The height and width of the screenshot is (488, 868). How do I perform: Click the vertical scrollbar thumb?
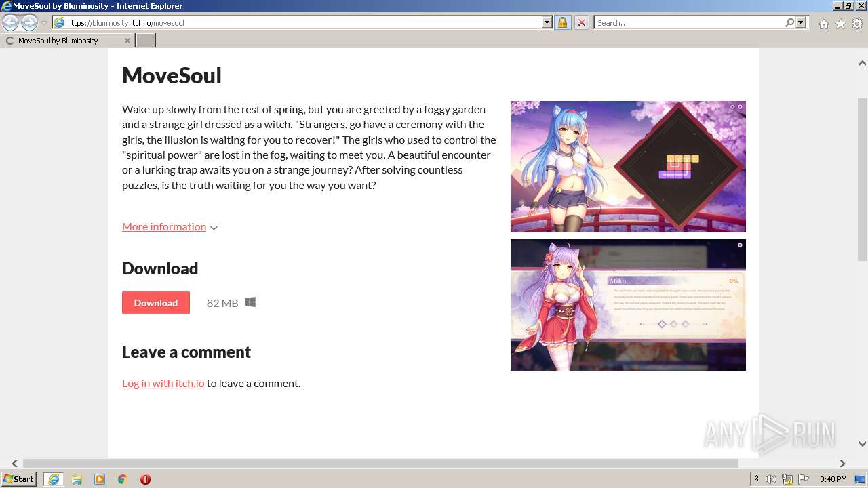862,179
